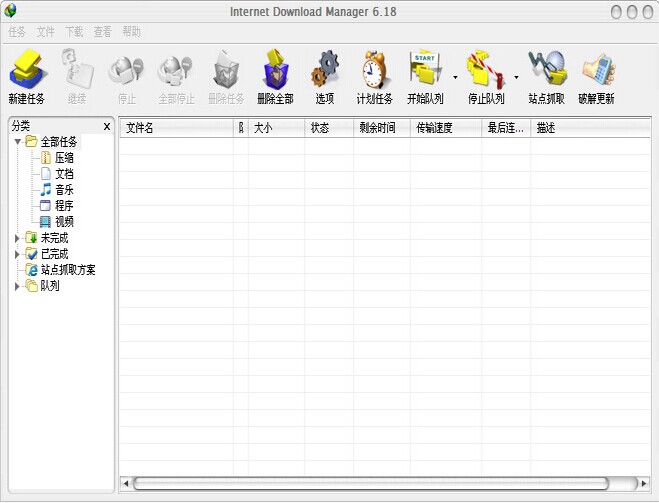Screen dimensions: 659x503
Task: Sort by 大小 (Size) column header
Action: coord(276,128)
